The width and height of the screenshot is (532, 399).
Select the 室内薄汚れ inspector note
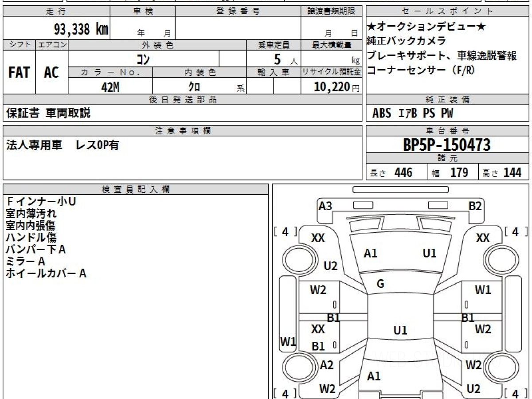[x=31, y=214]
